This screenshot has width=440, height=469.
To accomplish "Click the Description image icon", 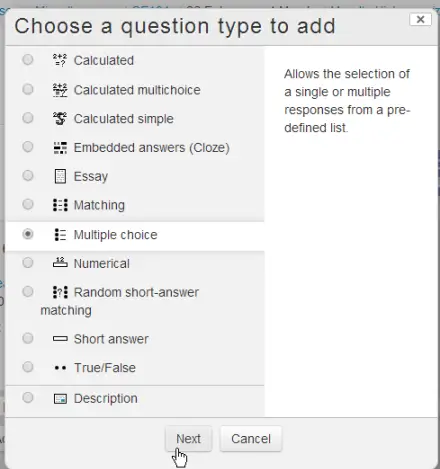I will point(60,399).
